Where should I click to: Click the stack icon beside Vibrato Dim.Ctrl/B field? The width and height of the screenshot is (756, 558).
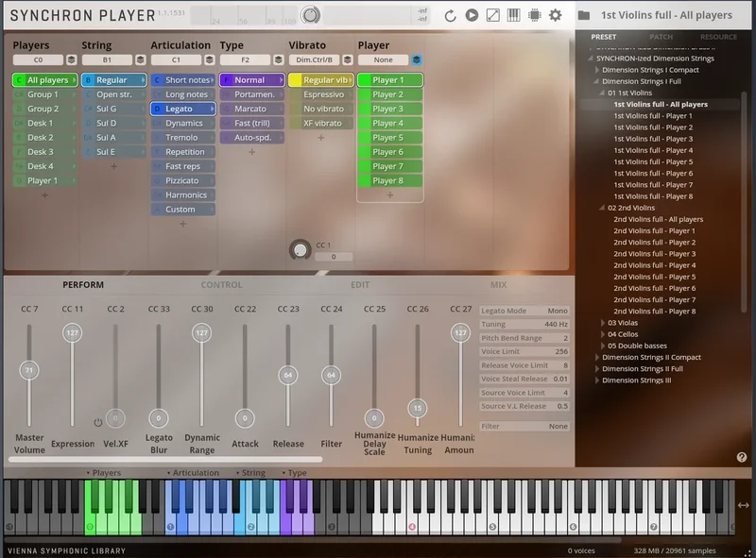(x=347, y=59)
